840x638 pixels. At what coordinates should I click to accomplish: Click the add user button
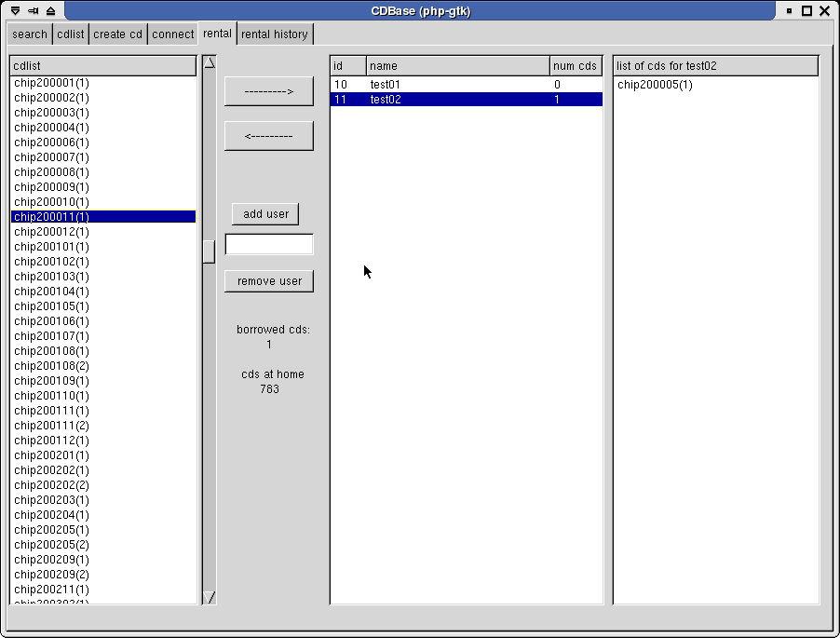click(x=265, y=214)
